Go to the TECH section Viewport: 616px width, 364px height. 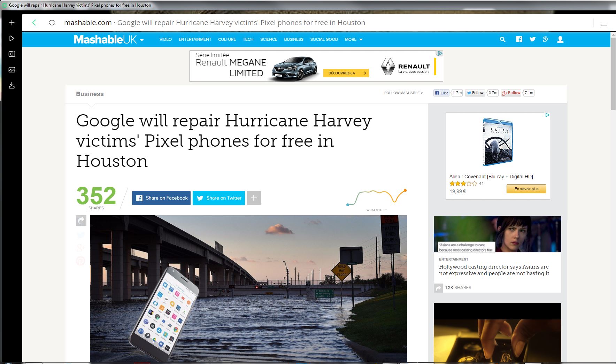pos(248,39)
